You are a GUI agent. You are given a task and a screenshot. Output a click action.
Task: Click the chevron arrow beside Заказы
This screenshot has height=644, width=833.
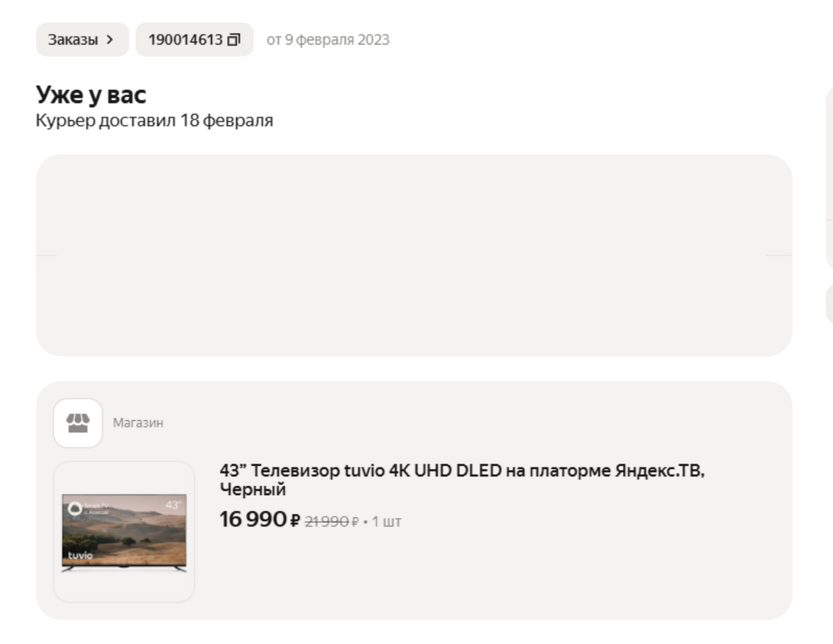point(110,40)
